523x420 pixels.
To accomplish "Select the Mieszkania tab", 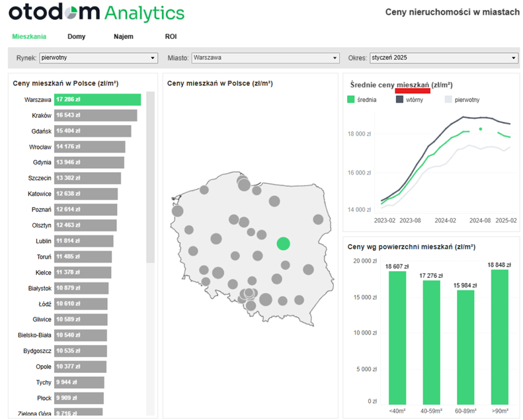I will 29,37.
